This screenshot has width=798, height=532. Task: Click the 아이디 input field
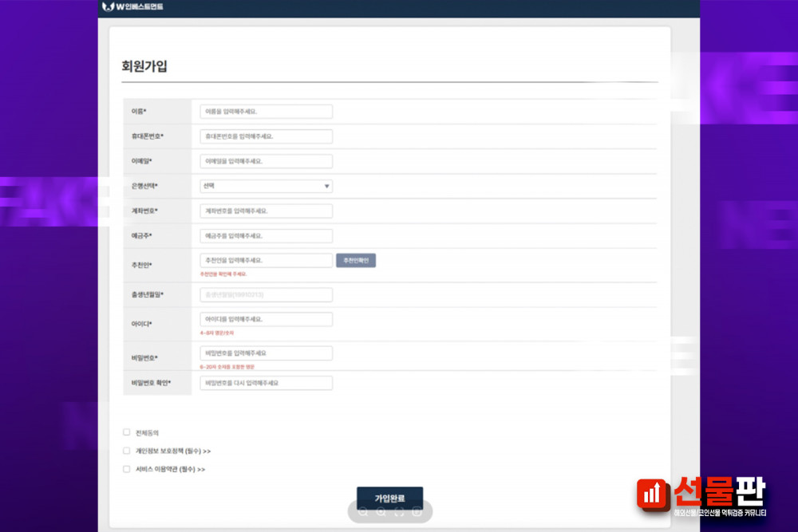[x=266, y=319]
